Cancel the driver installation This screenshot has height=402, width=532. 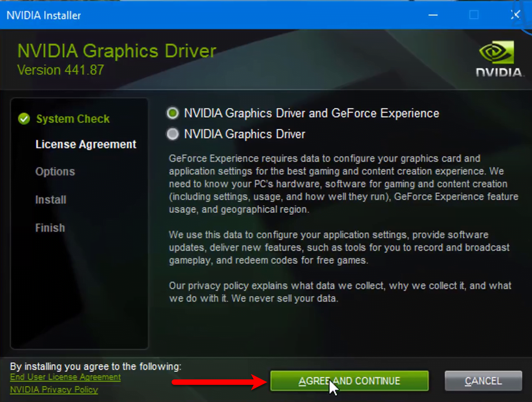pyautogui.click(x=483, y=381)
